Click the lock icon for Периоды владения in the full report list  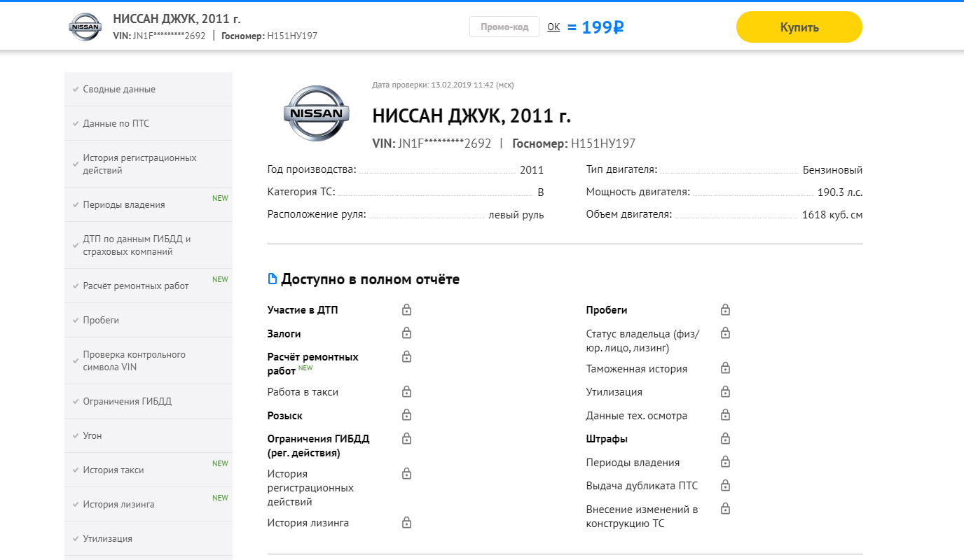coord(726,462)
